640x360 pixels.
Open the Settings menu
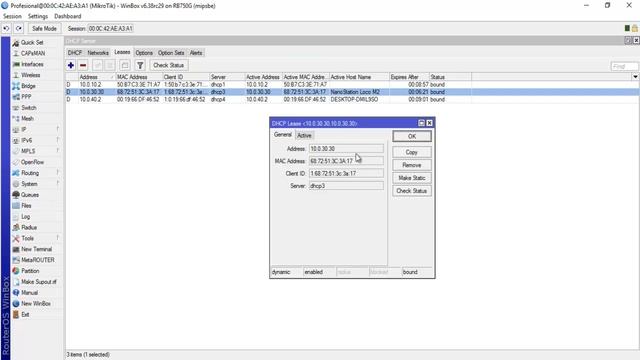coord(38,16)
